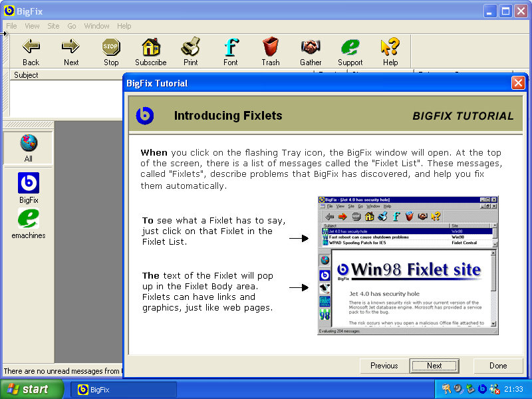Open the Site menu
532x399 pixels.
pyautogui.click(x=53, y=26)
